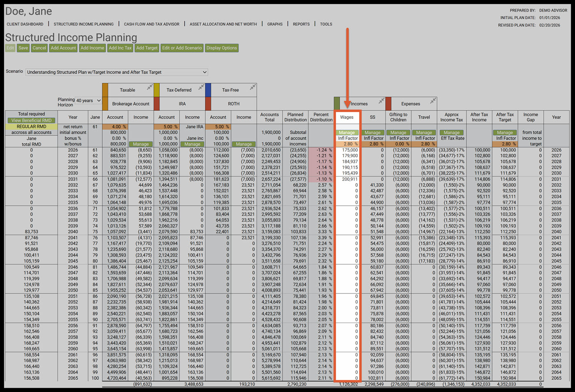Select Wages value 175,000 for 2026
The height and width of the screenshot is (392, 575).
pos(350,150)
